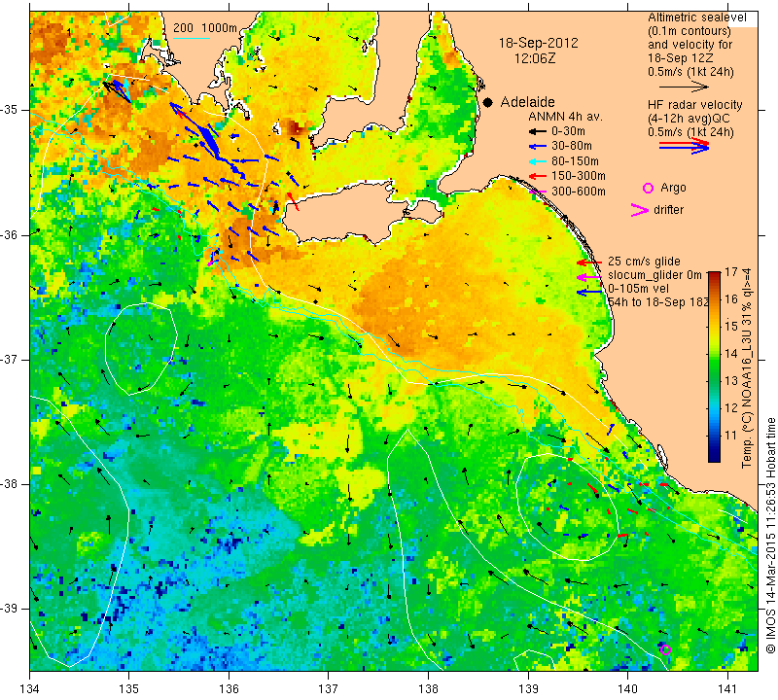Click the '18-Sep-2012' date text
This screenshot has height=700, width=778.
(x=539, y=43)
